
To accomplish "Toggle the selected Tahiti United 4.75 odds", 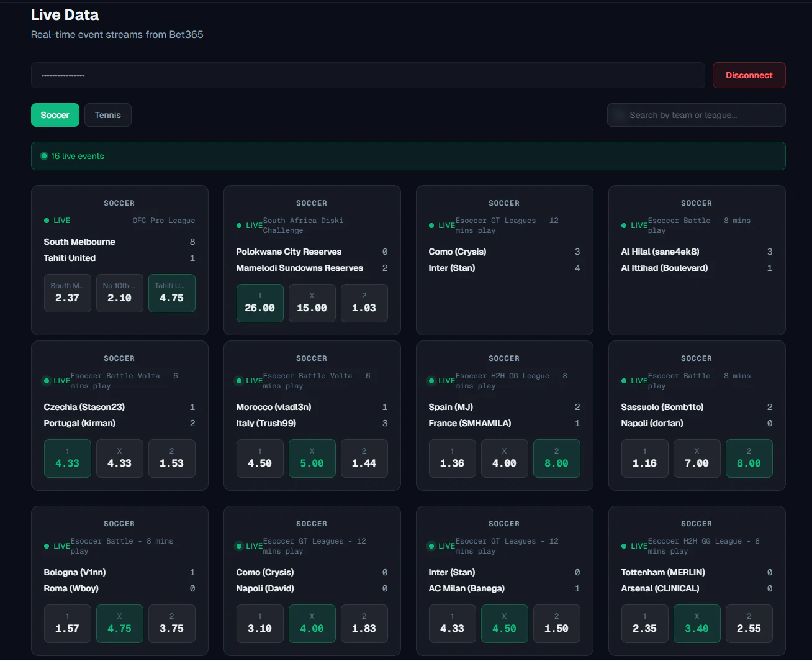I will (x=171, y=293).
